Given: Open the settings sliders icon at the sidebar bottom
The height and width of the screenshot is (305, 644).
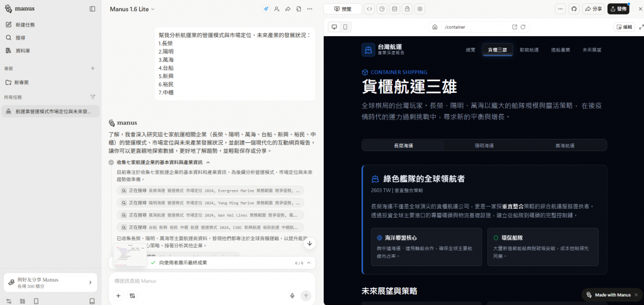Looking at the screenshot, I should pos(9,301).
